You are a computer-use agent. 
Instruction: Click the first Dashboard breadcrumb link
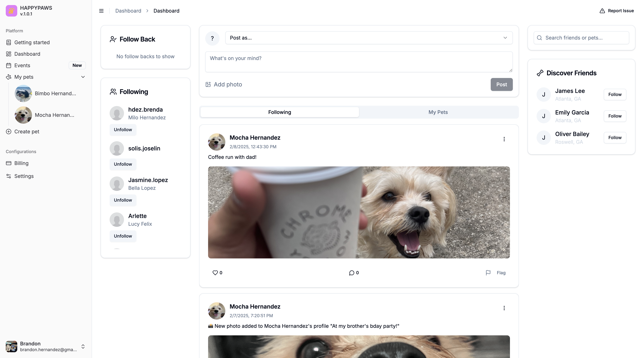click(128, 11)
